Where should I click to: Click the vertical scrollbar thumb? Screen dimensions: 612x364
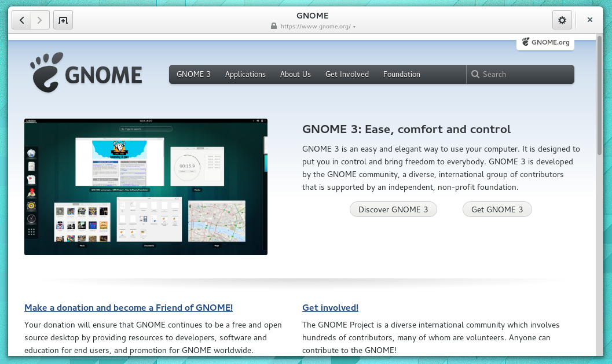[599, 95]
